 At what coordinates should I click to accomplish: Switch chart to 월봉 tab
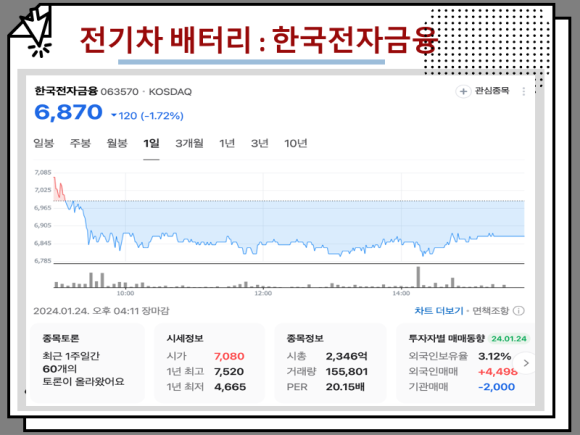pyautogui.click(x=117, y=143)
